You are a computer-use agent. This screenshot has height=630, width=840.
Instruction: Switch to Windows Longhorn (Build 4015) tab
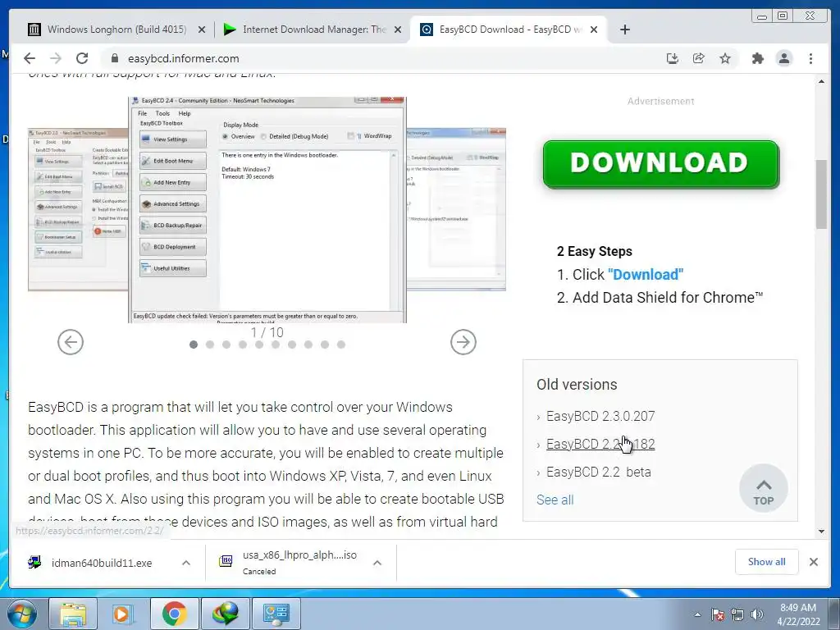[x=116, y=30]
